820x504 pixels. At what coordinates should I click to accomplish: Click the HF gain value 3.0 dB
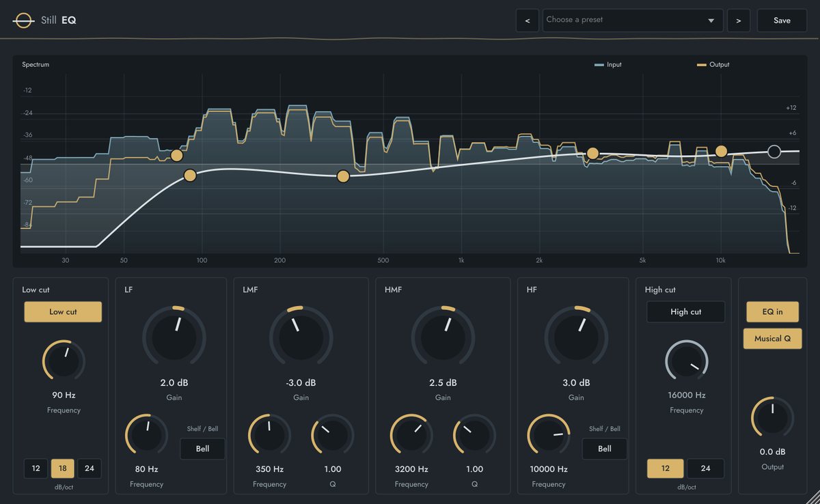tap(576, 383)
